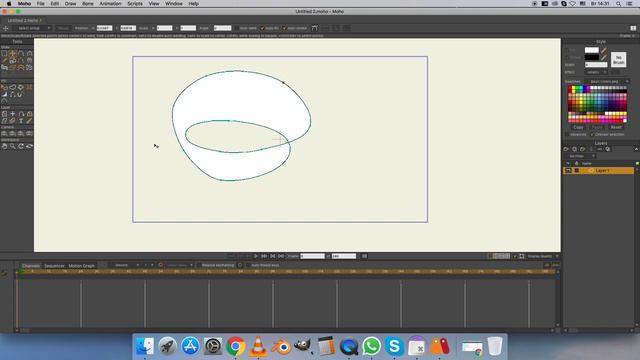This screenshot has height=360, width=640.
Task: Select the highlighted Transform Points tool
Action: click(x=13, y=53)
